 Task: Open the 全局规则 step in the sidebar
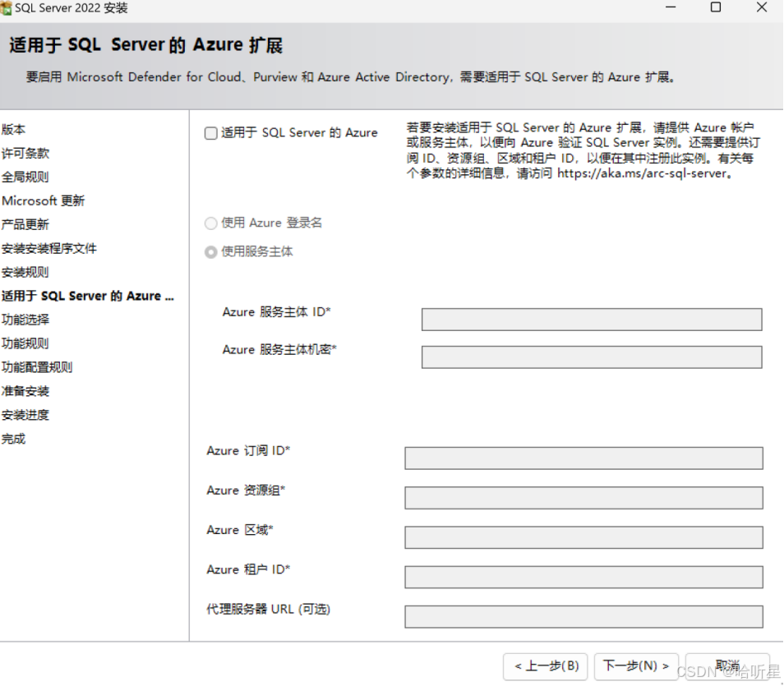point(25,177)
